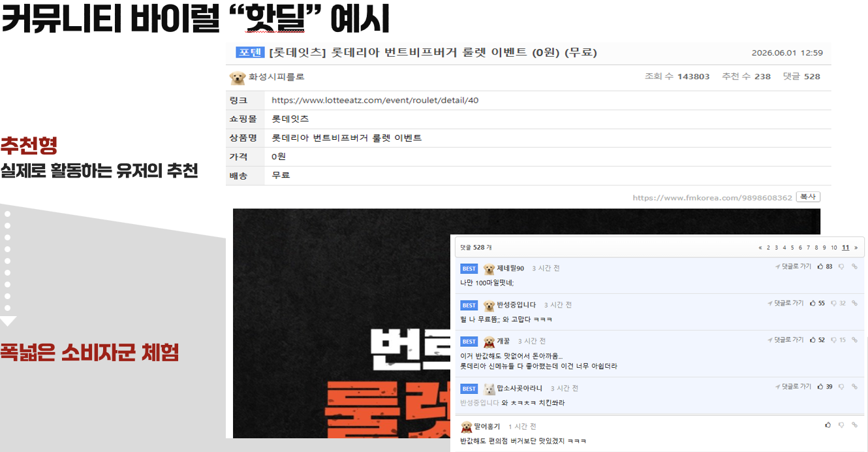Image resolution: width=868 pixels, height=452 pixels.
Task: Copy link icon on 제네릴90's comment
Action: click(x=854, y=266)
